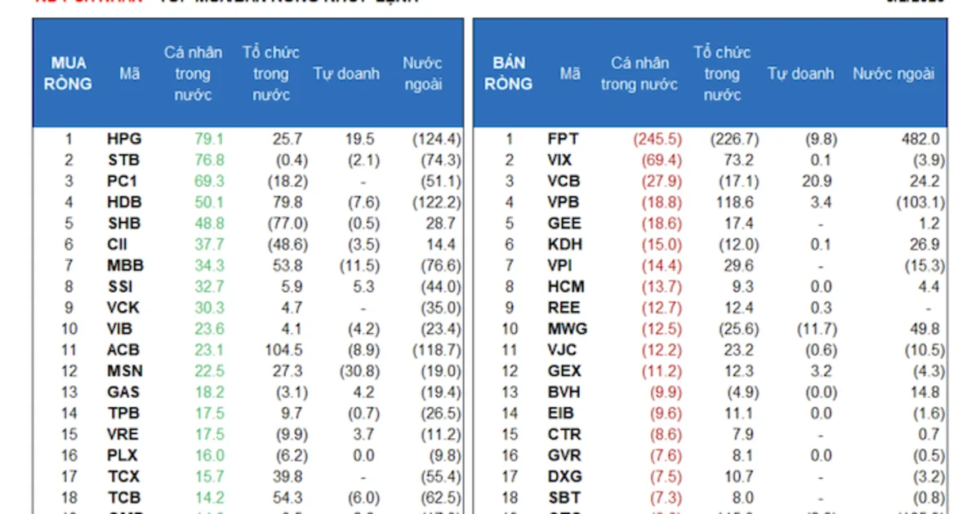Click the 79.1 value for HPG
This screenshot has height=514, width=980.
[x=209, y=140]
